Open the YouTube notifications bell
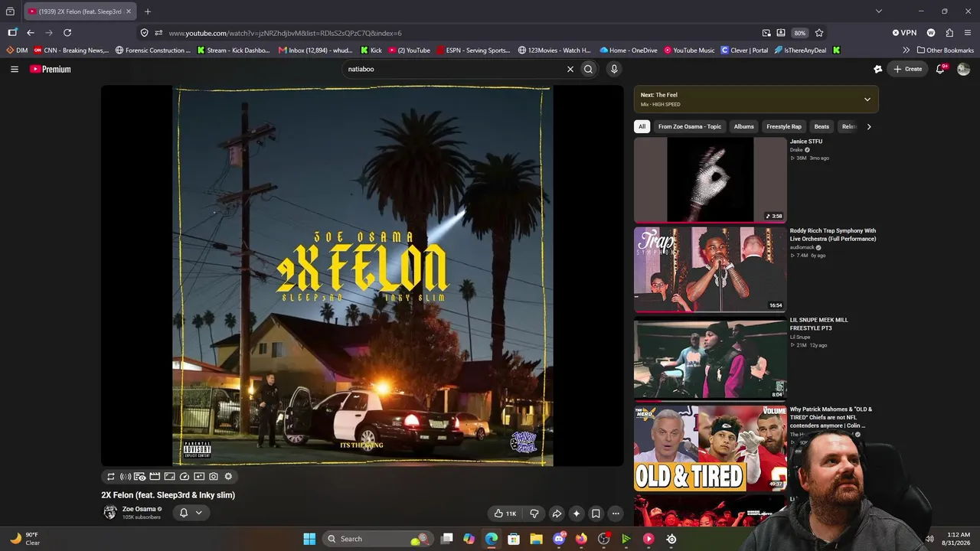Screen dimensions: 980x551 coord(941,69)
